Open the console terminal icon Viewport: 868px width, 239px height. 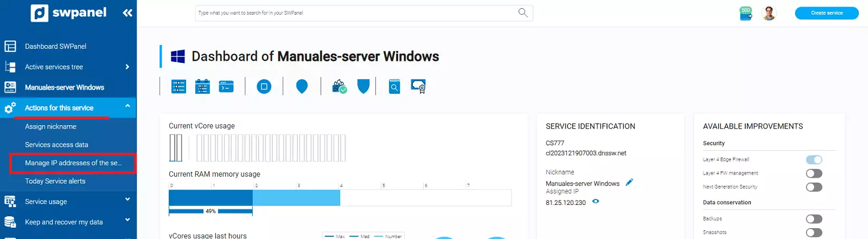click(226, 86)
